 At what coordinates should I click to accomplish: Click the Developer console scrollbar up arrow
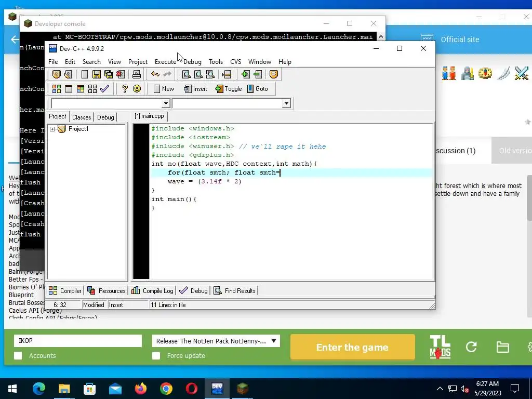click(x=381, y=37)
